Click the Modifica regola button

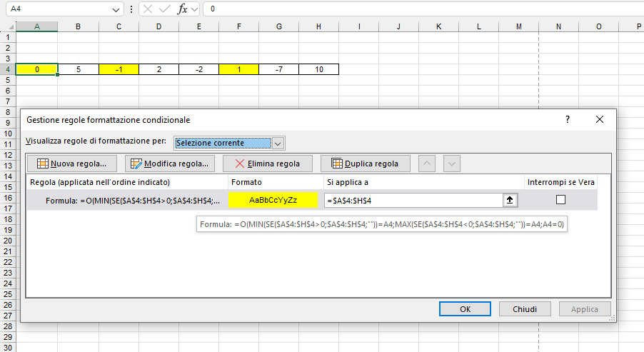[x=170, y=164]
